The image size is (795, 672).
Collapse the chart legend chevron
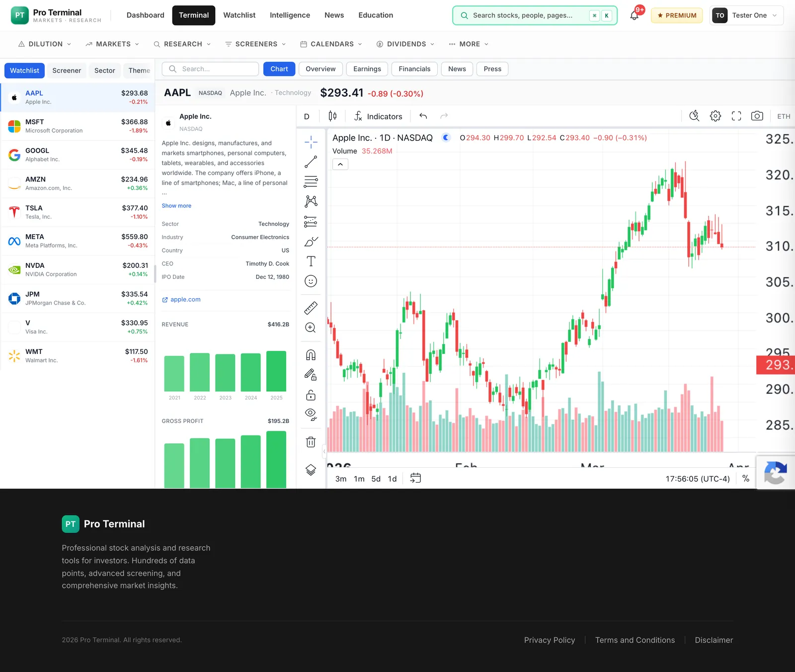[x=340, y=164]
